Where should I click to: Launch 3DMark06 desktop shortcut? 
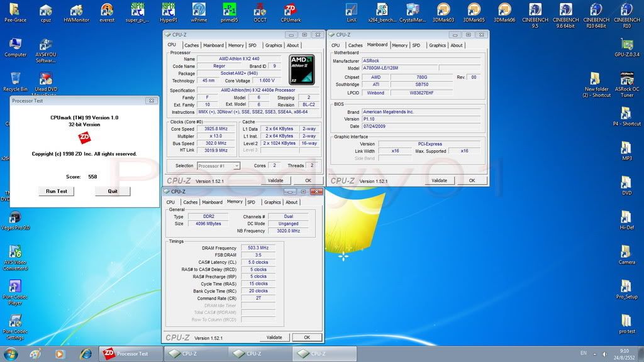pyautogui.click(x=504, y=13)
